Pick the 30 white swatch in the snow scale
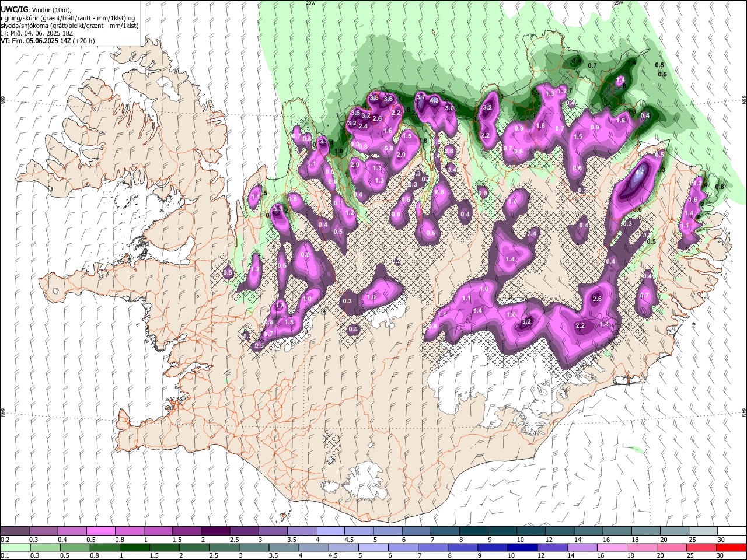Screen dimensions: 747x560 731,531
